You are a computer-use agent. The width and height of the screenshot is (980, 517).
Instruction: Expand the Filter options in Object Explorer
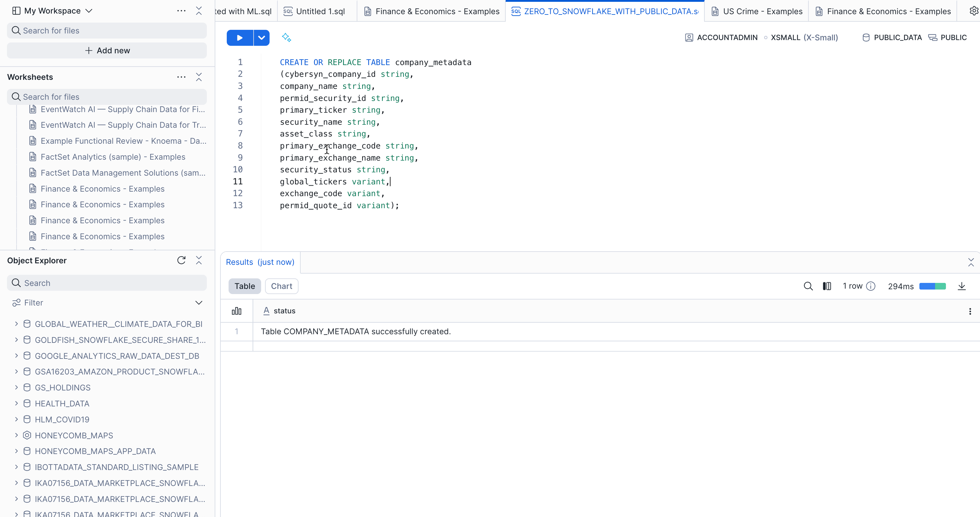(199, 302)
